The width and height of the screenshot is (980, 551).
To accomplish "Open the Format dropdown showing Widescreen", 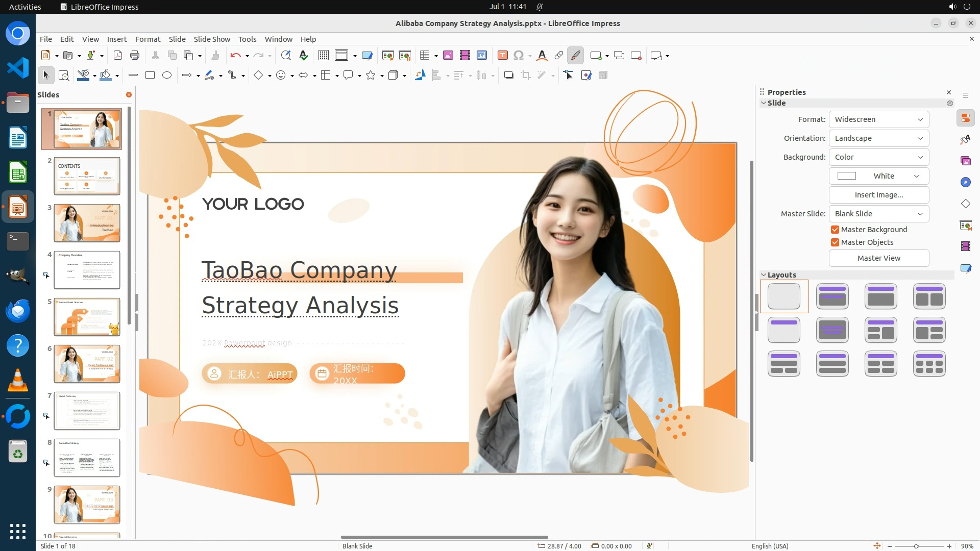I will (878, 119).
